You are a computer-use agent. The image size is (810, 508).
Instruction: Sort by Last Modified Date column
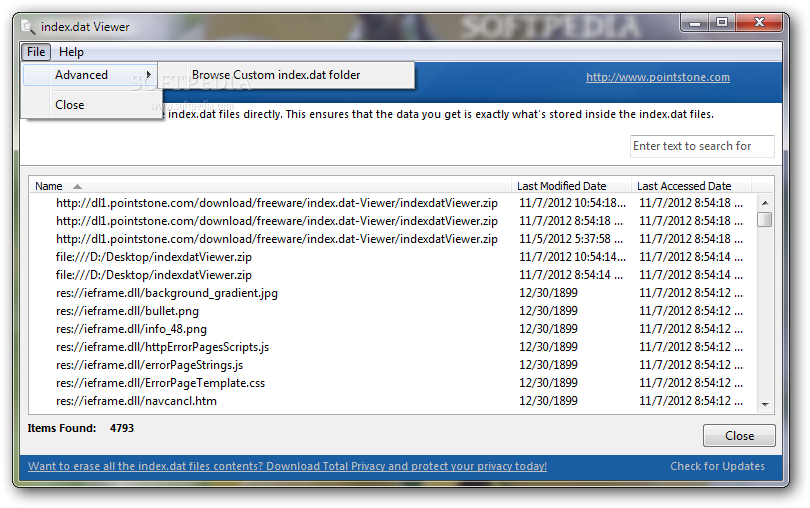pos(571,186)
